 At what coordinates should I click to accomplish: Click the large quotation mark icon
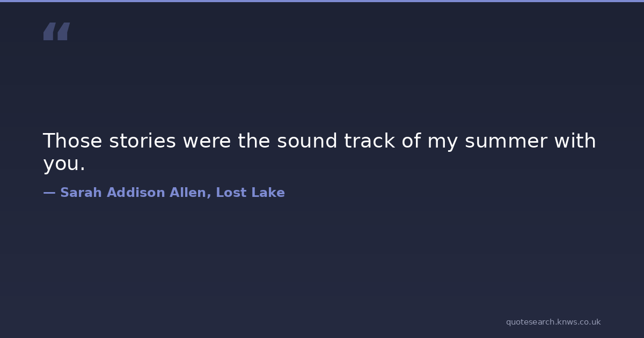point(56,32)
